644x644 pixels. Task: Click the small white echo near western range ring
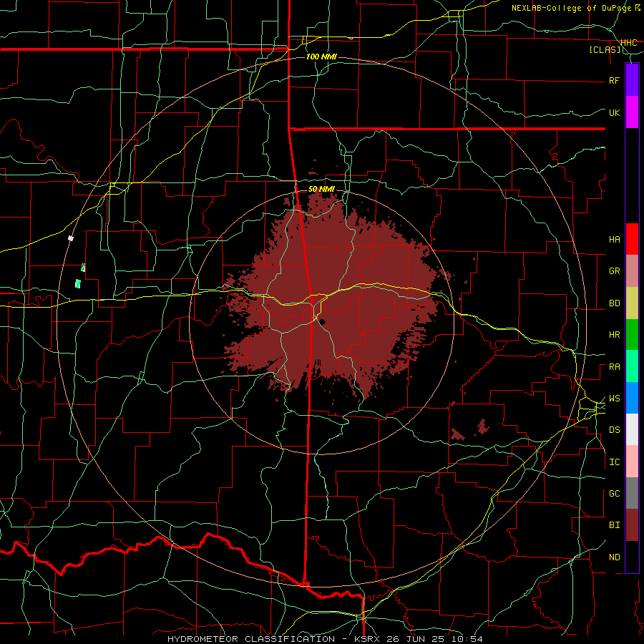pos(71,238)
